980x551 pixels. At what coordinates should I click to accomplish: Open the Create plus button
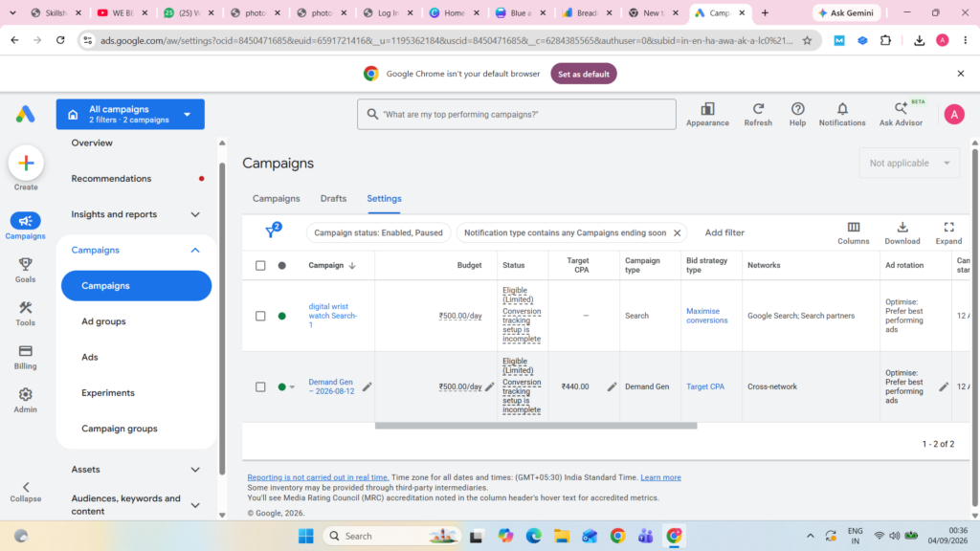26,163
